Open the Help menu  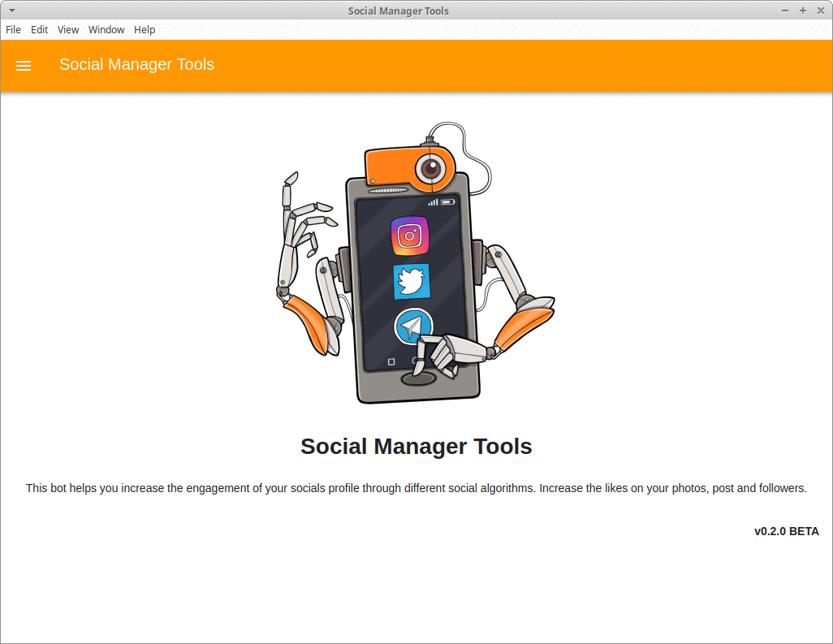[x=145, y=30]
